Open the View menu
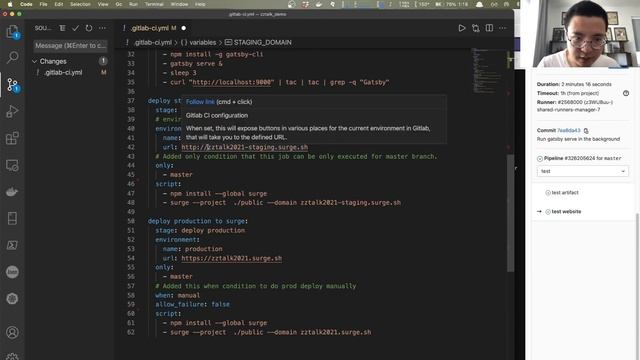 pos(103,4)
